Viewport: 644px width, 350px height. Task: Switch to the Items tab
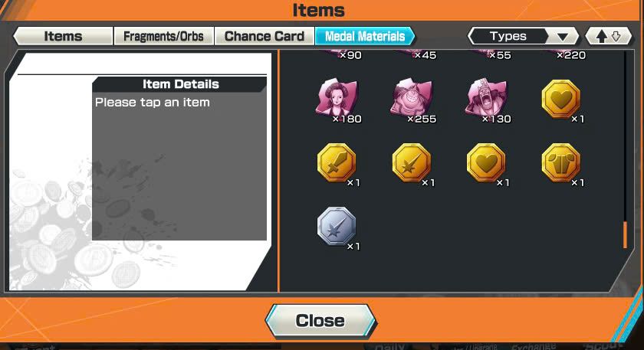pos(63,36)
